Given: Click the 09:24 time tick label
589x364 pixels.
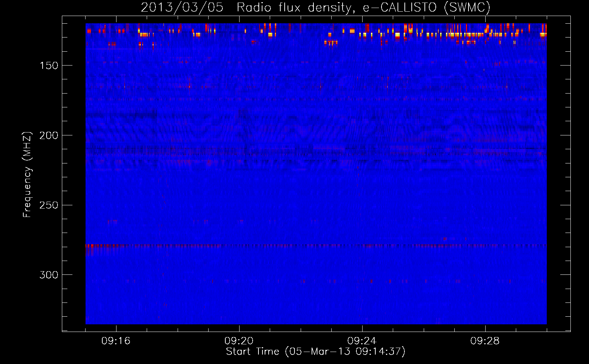Looking at the screenshot, I should (362, 341).
